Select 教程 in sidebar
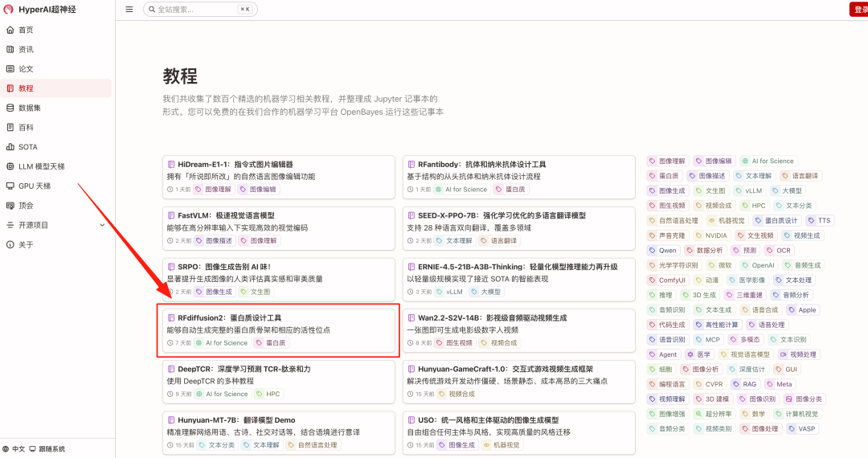868x458 pixels. [56, 88]
